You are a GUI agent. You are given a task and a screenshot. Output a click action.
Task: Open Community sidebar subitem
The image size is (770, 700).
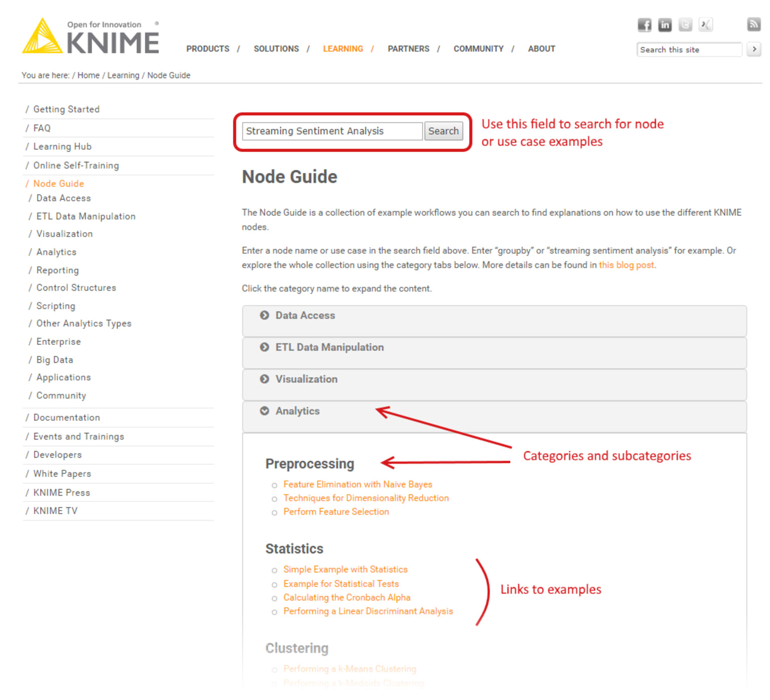tap(61, 396)
